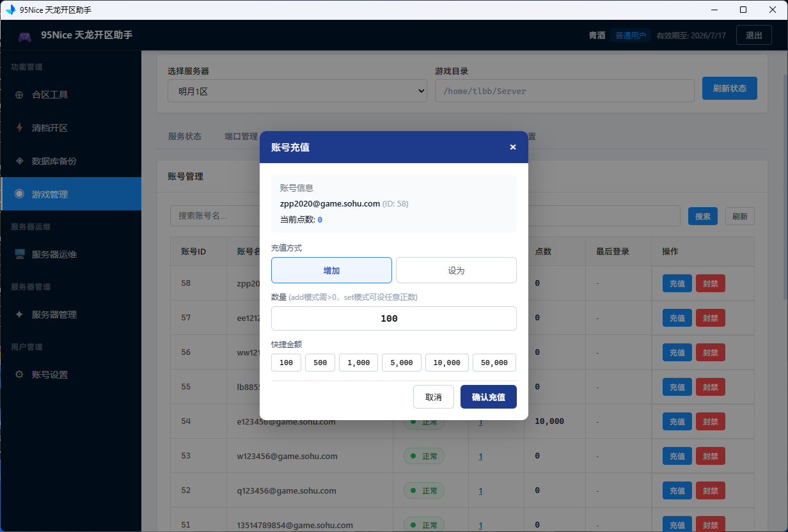Screen dimensions: 788x532
Task: Click the link 1 in the ID 53 row
Action: pos(480,457)
